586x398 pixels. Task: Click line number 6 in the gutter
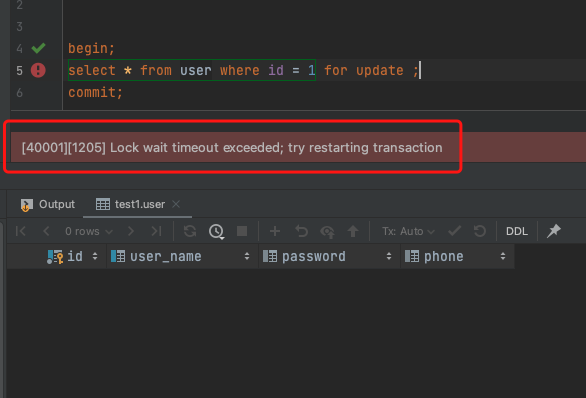[19, 92]
